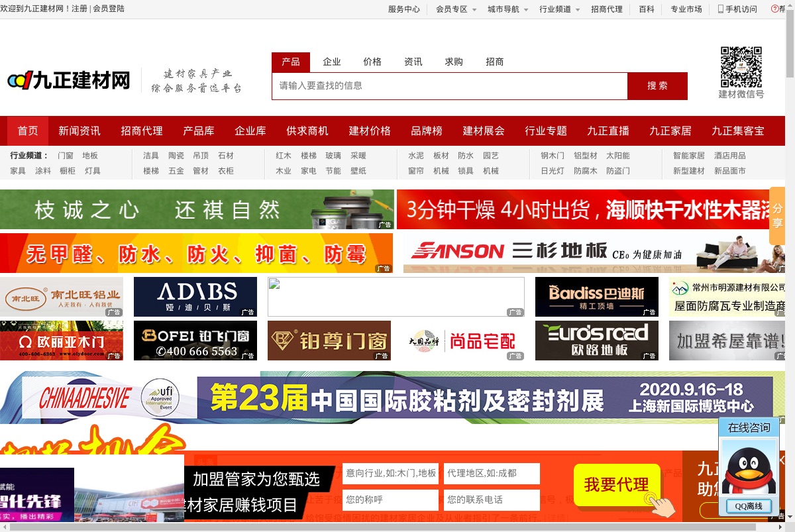The height and width of the screenshot is (532, 795).
Task: Click the 分享 share side tab
Action: point(777,216)
